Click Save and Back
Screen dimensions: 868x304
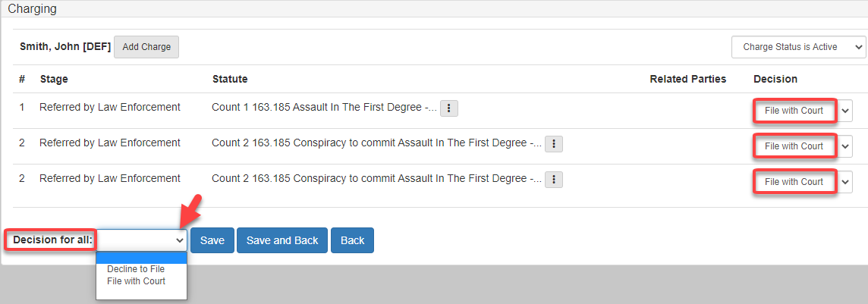click(282, 240)
